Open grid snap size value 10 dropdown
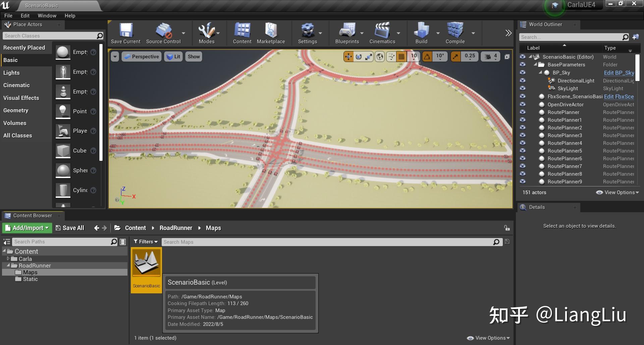The height and width of the screenshot is (345, 644). click(414, 57)
